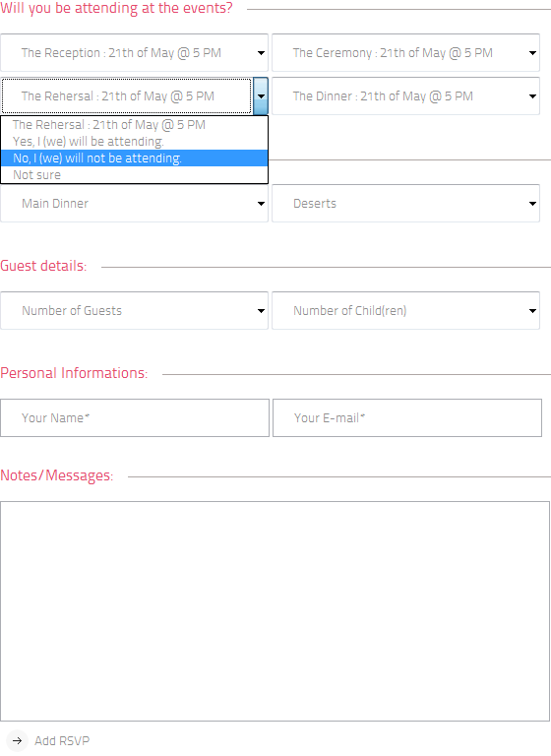Open The Reception event dropdown
The image size is (551, 756).
pyautogui.click(x=134, y=52)
